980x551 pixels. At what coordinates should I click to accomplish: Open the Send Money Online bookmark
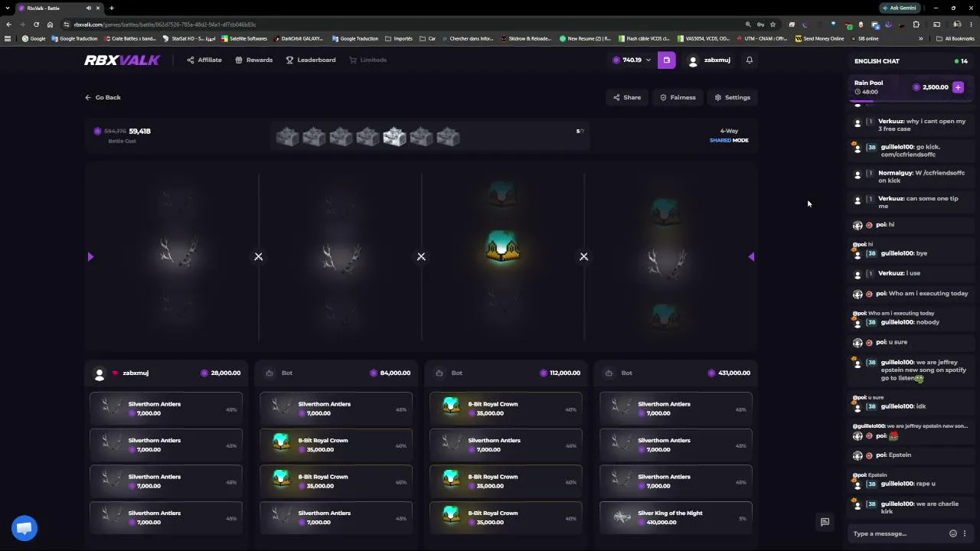point(820,38)
